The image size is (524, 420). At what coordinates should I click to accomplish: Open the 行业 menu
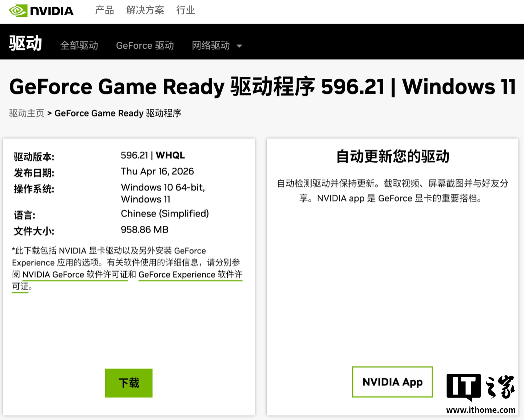186,10
